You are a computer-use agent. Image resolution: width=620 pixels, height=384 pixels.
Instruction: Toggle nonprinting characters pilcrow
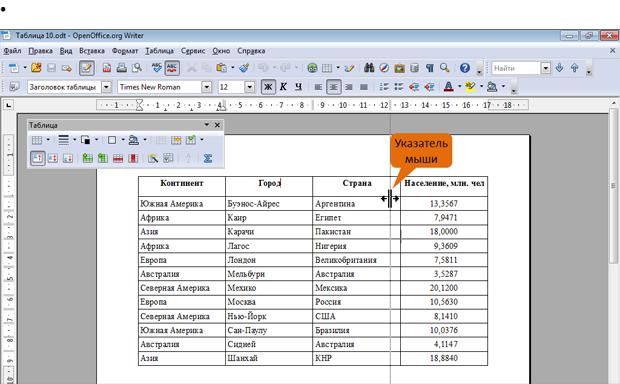click(430, 68)
